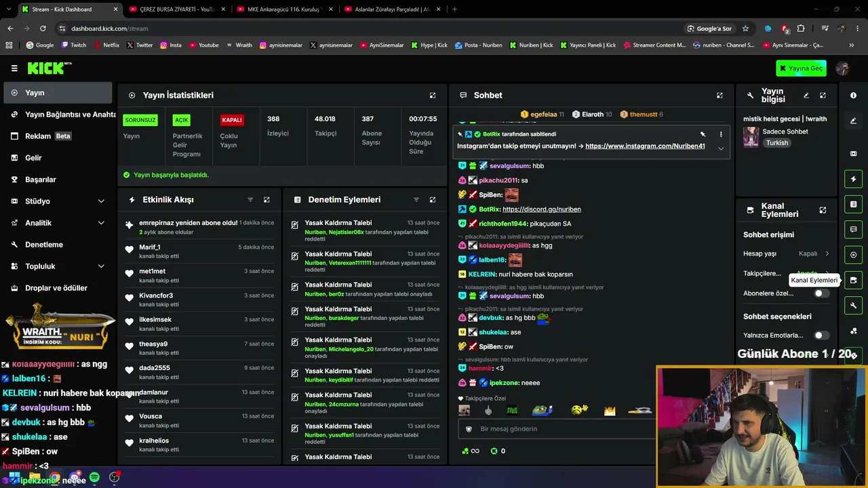Open the Twitch bookmark

tap(74, 45)
